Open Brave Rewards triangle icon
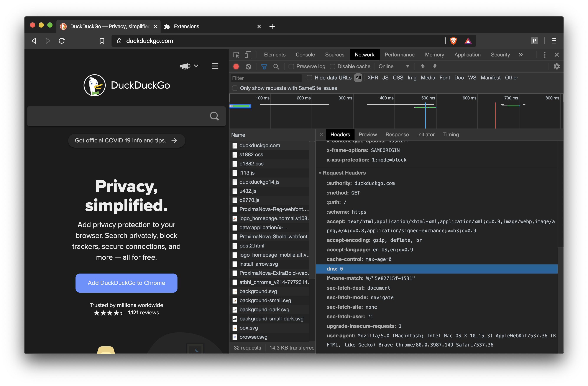This screenshot has width=588, height=386. click(468, 41)
